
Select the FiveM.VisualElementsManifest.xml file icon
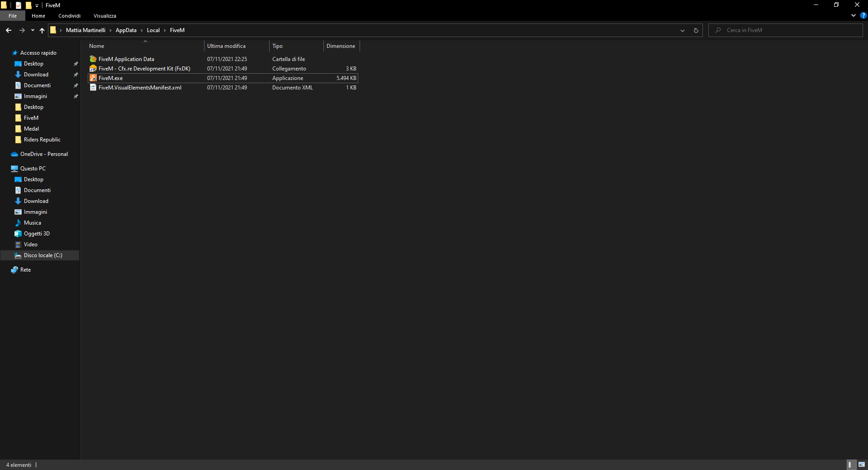click(x=93, y=88)
